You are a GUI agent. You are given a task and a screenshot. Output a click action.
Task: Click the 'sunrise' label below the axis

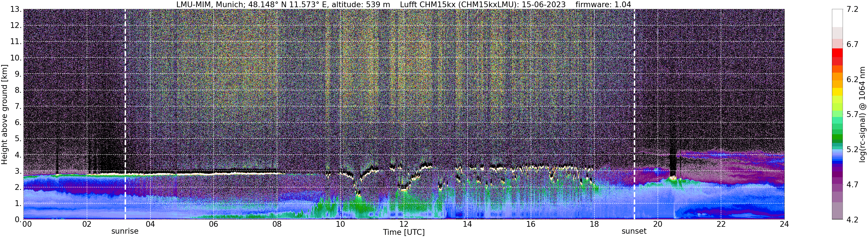125,231
